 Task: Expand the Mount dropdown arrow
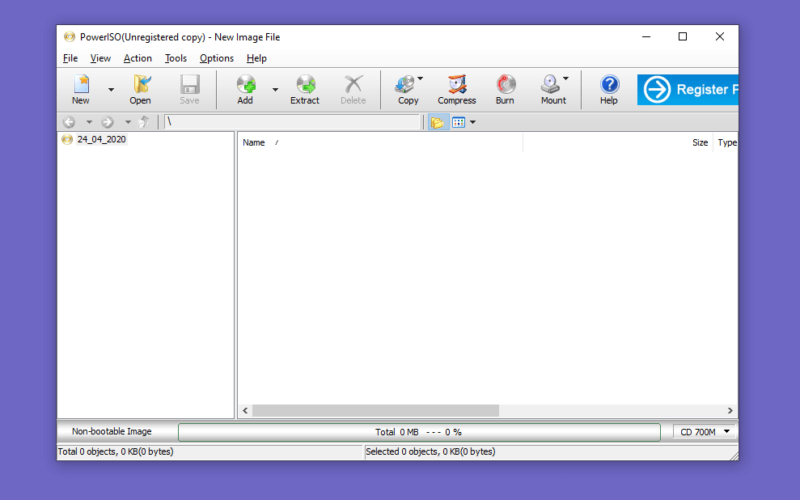click(566, 79)
